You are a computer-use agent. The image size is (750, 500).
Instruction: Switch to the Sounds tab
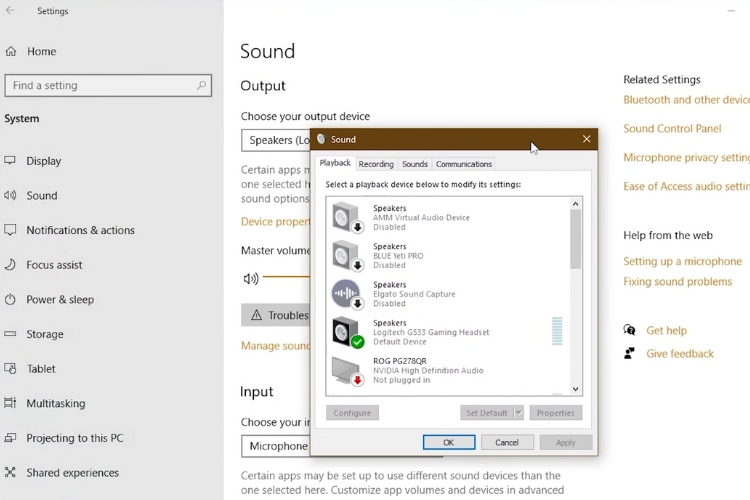[x=415, y=164]
